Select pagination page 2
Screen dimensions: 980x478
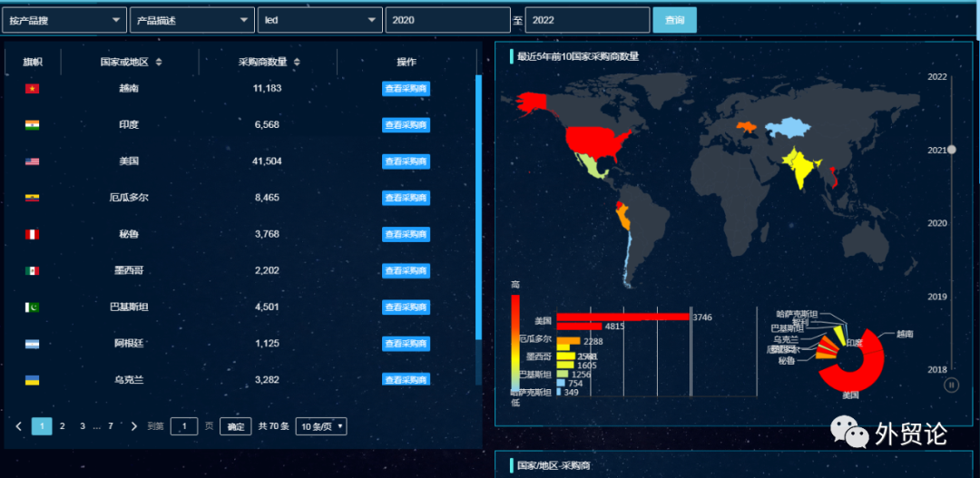[63, 426]
